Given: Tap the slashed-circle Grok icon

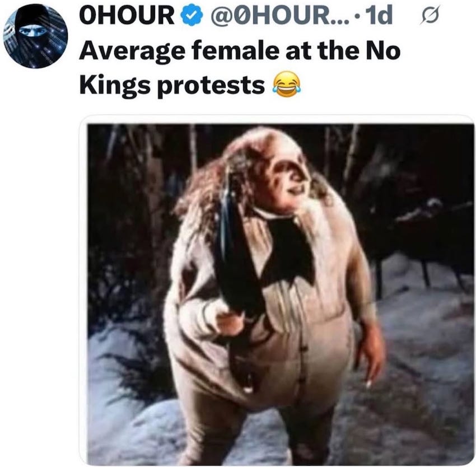Looking at the screenshot, I should (430, 16).
